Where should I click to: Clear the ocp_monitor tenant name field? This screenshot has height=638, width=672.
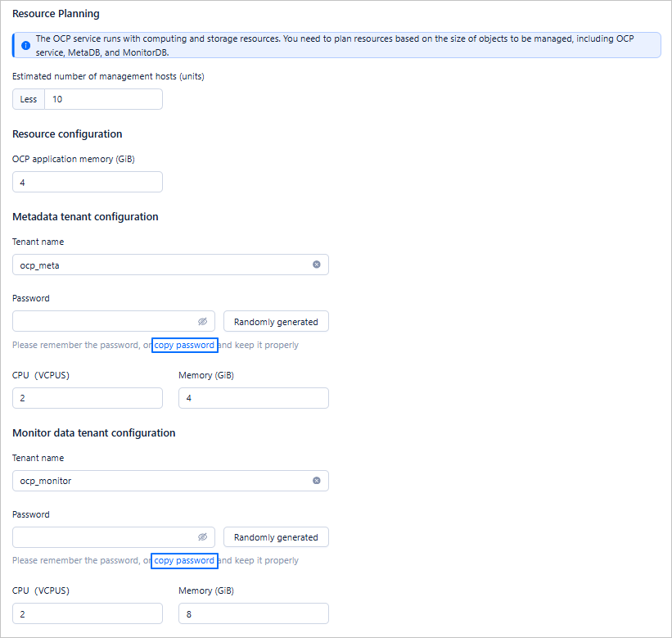pos(317,481)
